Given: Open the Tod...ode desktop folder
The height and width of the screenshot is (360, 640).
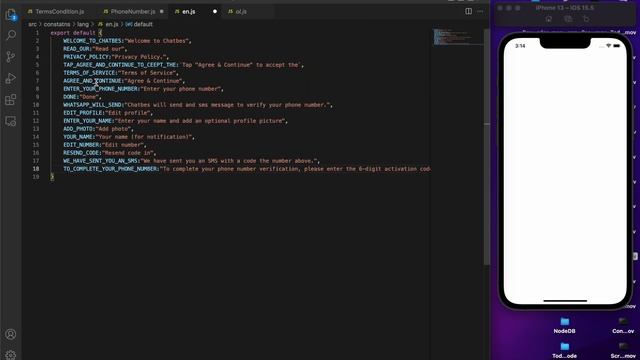Looking at the screenshot, I should [564, 350].
